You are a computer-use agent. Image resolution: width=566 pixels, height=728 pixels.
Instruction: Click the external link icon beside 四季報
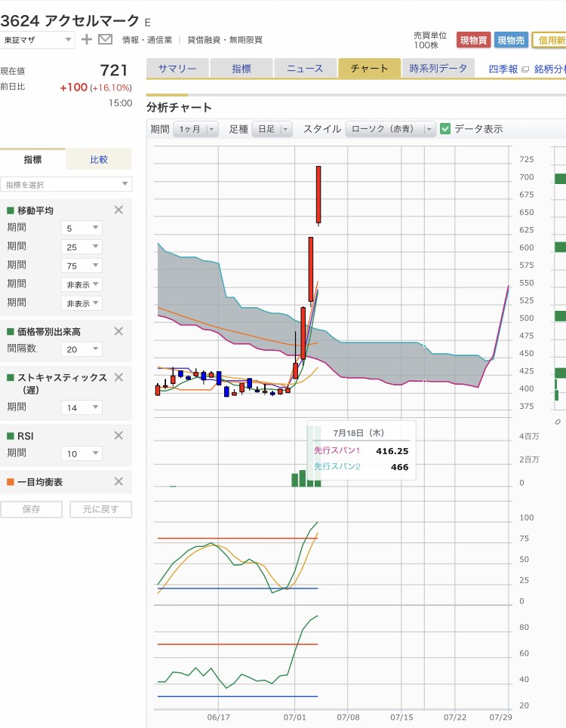click(x=525, y=69)
